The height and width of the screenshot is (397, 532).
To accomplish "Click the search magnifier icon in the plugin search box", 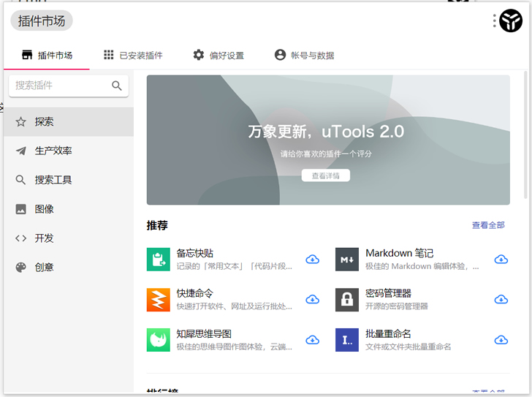I will coord(117,86).
